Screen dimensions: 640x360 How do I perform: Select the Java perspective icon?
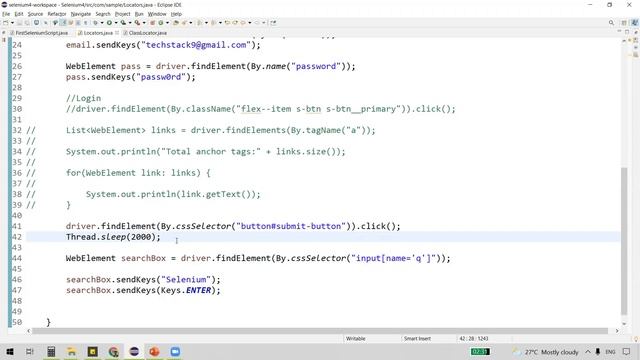click(x=634, y=23)
